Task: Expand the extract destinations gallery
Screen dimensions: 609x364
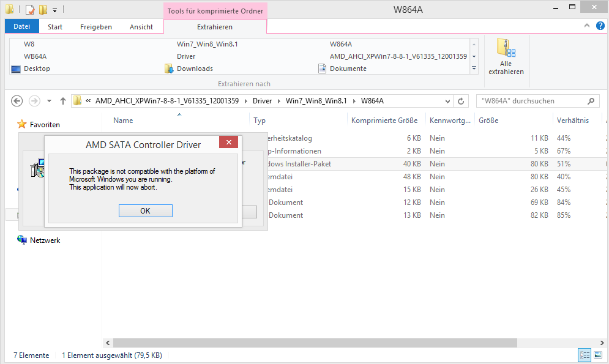Action: point(474,69)
